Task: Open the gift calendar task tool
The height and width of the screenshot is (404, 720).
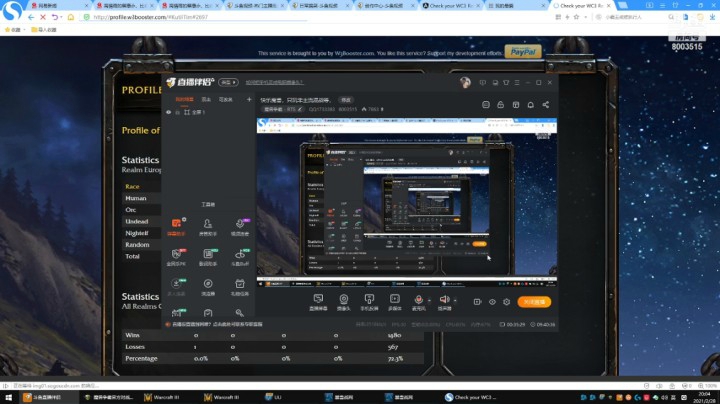Action: tap(240, 286)
